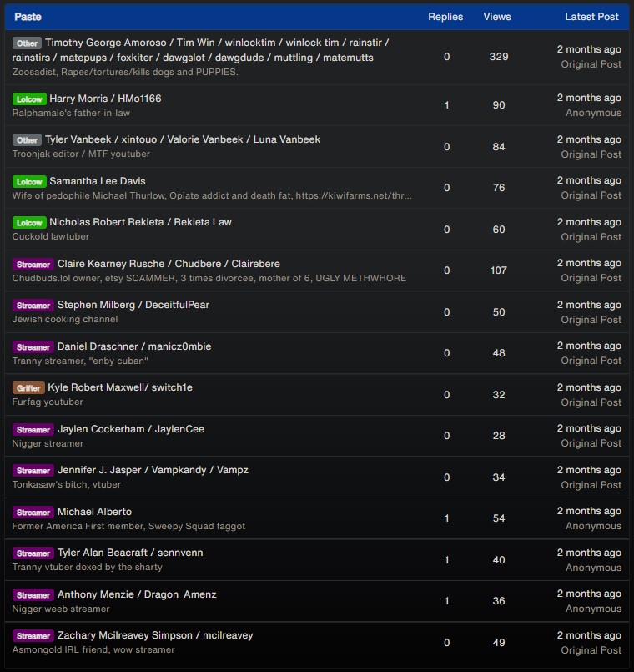The image size is (634, 672).
Task: Click the 'Jewish cooking channel' subtitle
Action: 65,319
